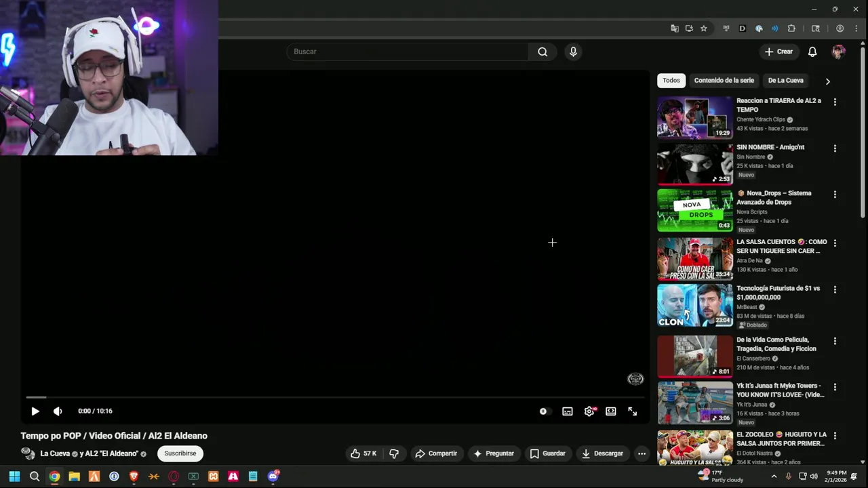Bookmark this page with the star icon

704,28
